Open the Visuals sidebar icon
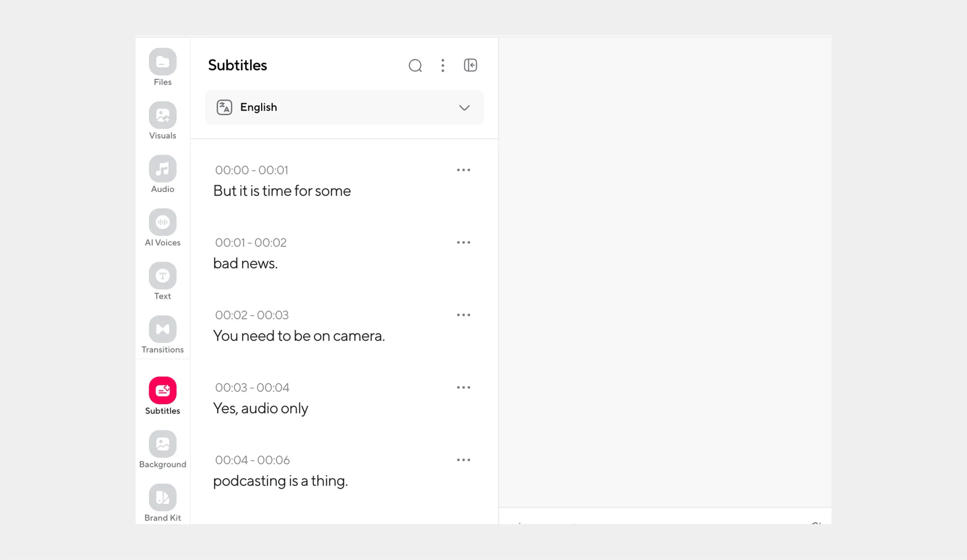The image size is (967, 560). coord(162,115)
